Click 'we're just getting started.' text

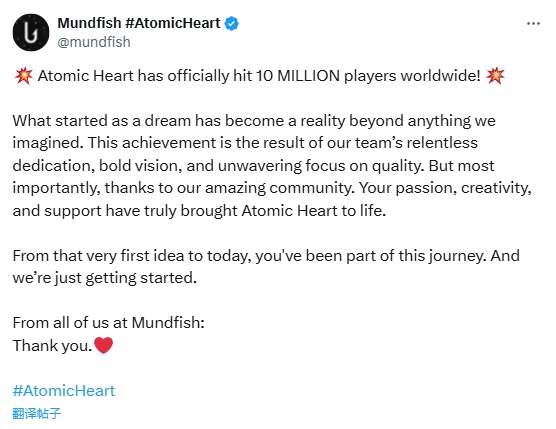tap(105, 278)
